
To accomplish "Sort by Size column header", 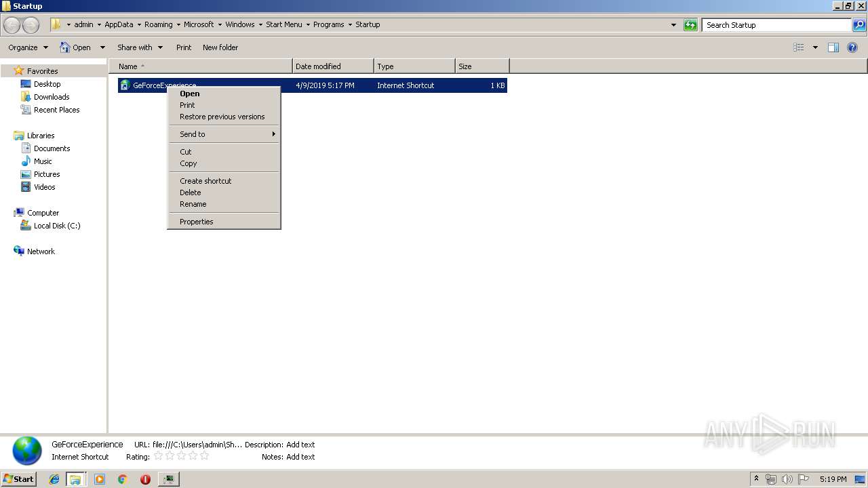I will point(482,66).
